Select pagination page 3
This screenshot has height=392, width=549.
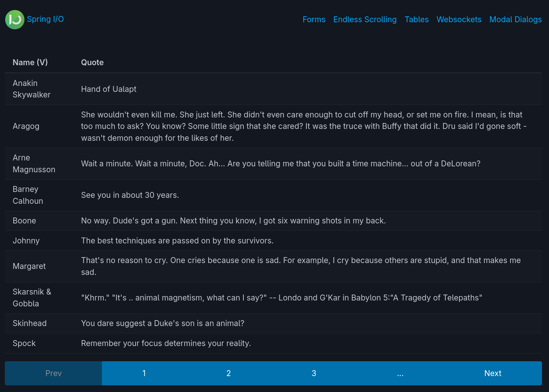tap(314, 373)
